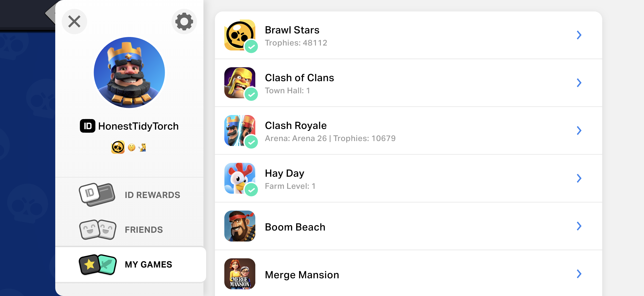This screenshot has width=644, height=296.
Task: Expand the Merge Mansion row chevron
Action: tap(579, 274)
